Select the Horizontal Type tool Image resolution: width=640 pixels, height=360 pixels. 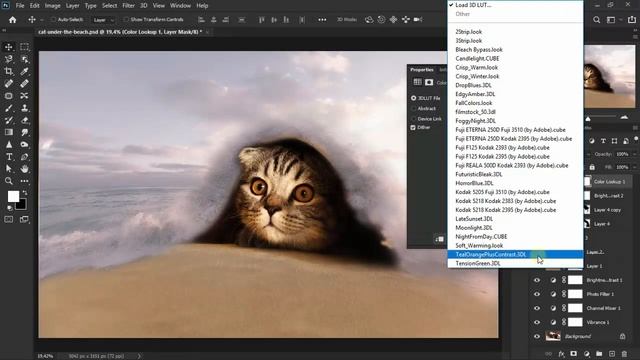click(x=9, y=157)
